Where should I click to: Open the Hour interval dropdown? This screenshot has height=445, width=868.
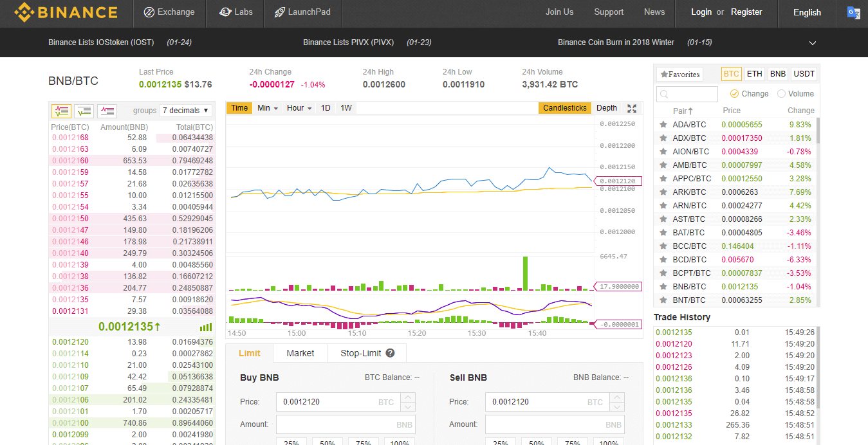point(299,108)
